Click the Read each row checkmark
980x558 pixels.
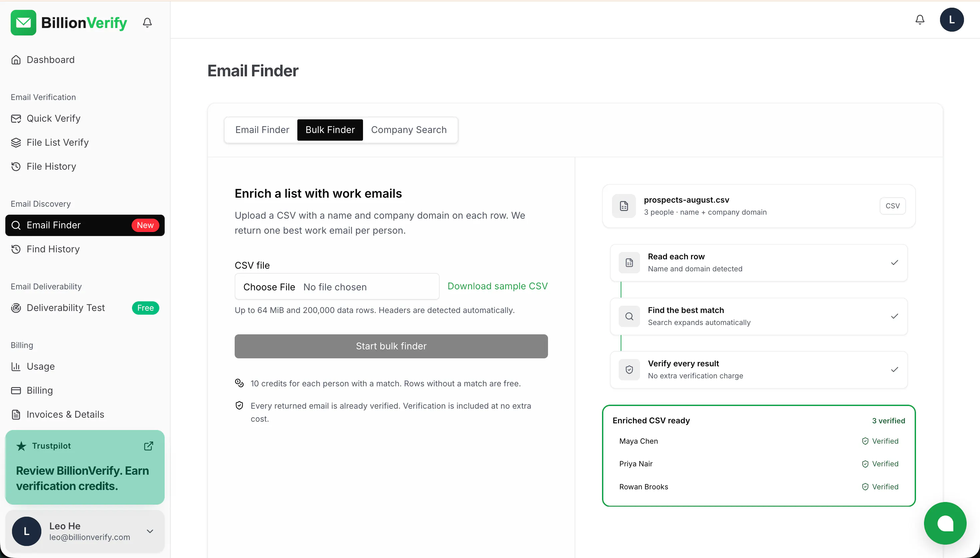(894, 263)
